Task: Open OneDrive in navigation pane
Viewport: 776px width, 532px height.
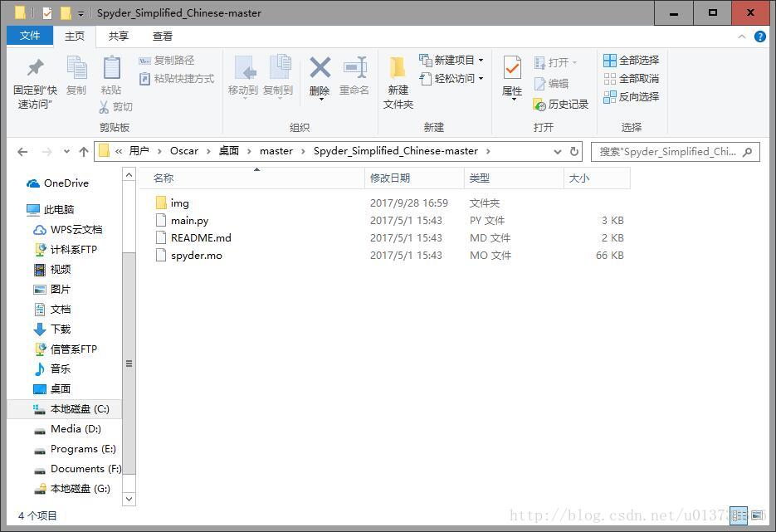Action: tap(57, 183)
